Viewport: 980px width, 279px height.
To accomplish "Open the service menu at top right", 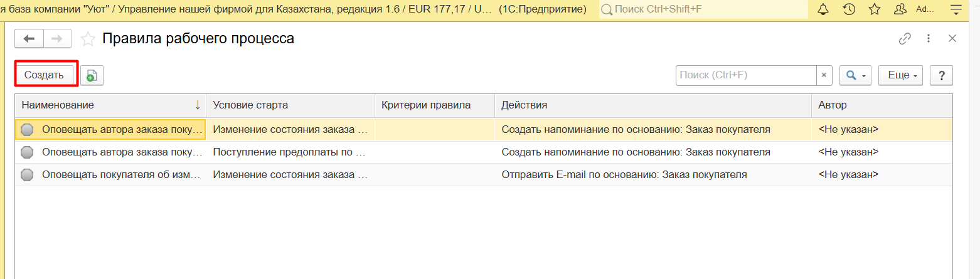I will point(956,9).
